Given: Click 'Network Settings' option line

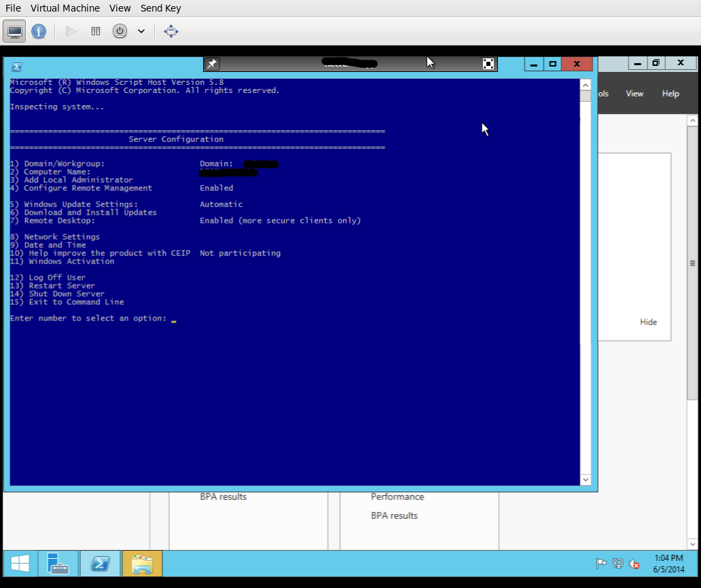Looking at the screenshot, I should (x=54, y=237).
